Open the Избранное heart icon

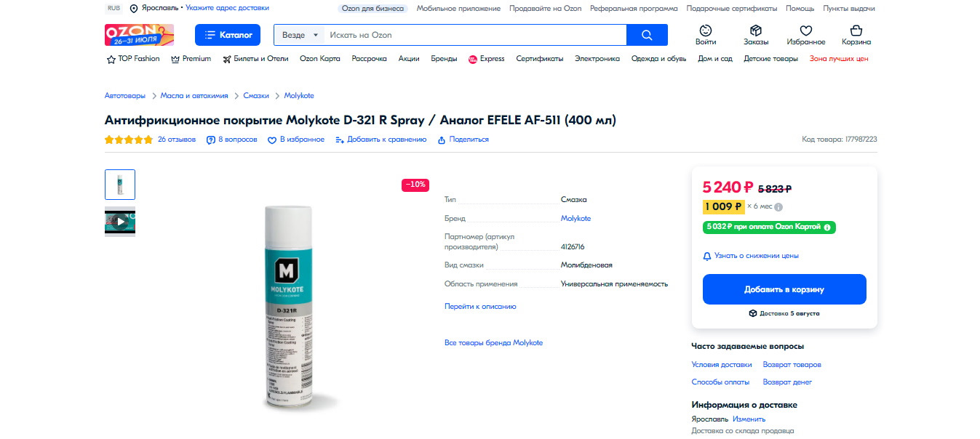805,31
